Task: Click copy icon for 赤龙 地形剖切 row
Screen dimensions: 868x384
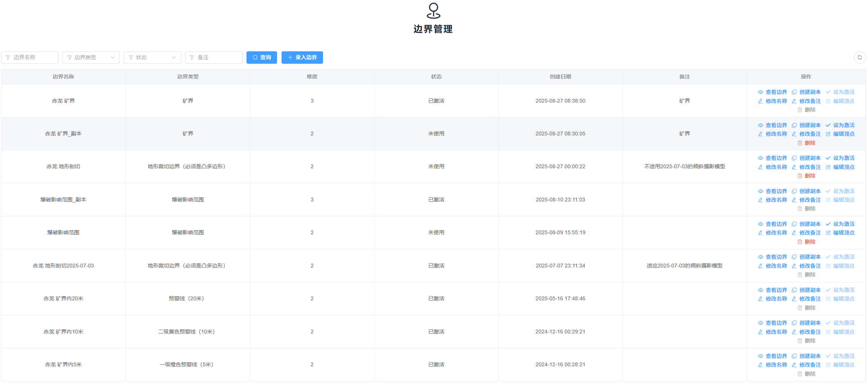Action: (x=794, y=158)
